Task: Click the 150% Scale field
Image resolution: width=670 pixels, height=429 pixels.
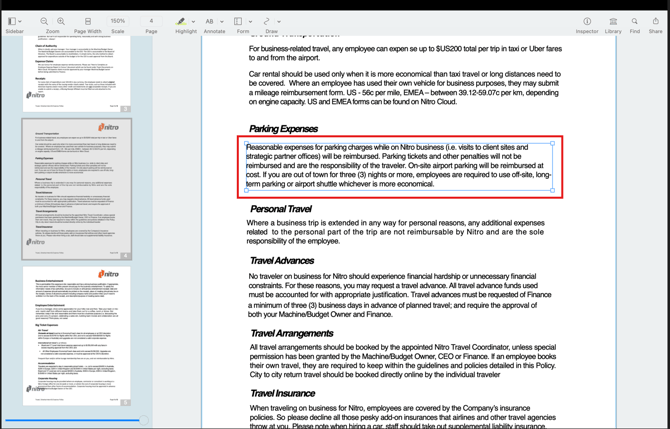Action: (118, 20)
